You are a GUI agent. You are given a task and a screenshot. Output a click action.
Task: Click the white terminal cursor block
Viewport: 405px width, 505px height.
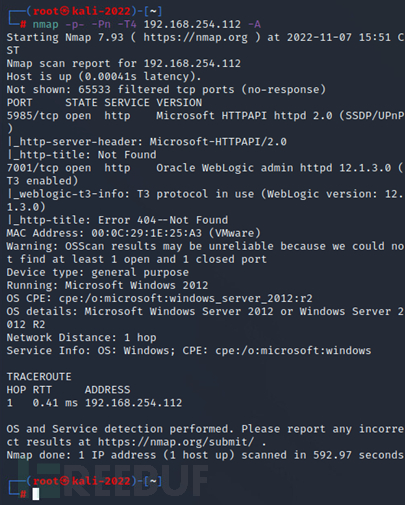(x=36, y=494)
